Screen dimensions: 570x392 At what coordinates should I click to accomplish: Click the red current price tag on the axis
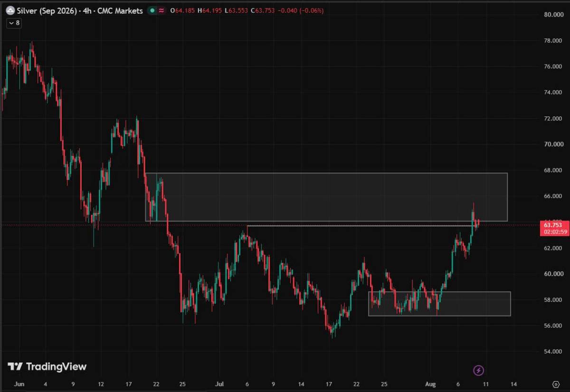(554, 228)
